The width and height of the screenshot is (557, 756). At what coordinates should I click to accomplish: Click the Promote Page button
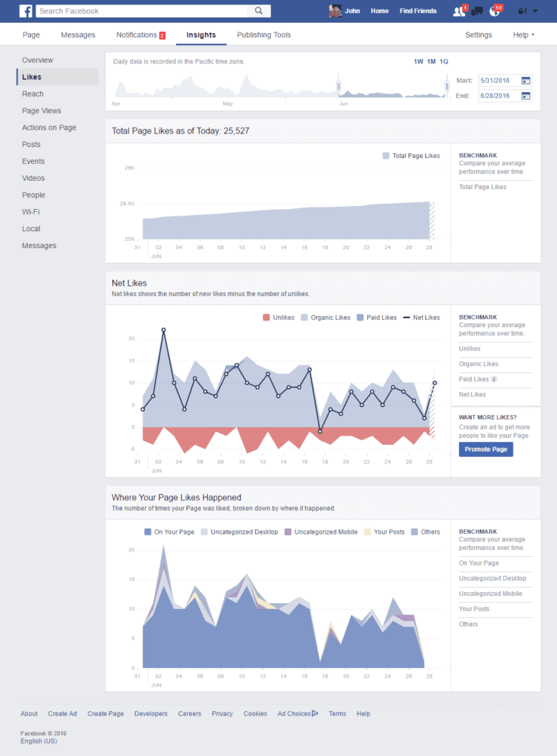tap(485, 449)
